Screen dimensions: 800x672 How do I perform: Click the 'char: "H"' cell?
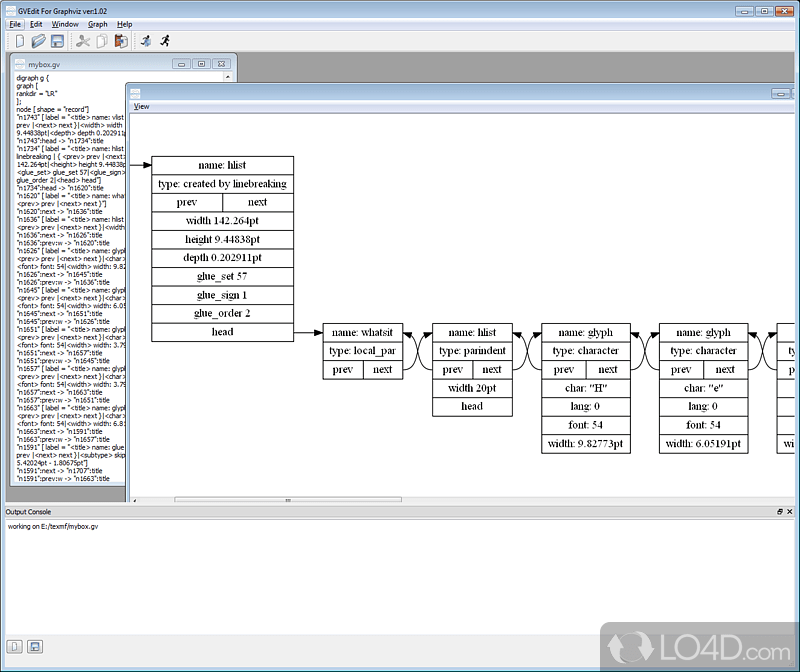586,388
